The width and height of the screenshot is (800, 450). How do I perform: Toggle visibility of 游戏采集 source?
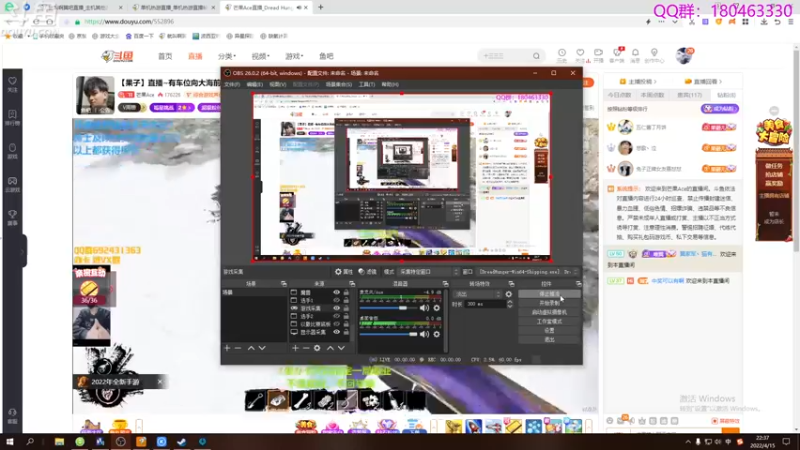336,308
